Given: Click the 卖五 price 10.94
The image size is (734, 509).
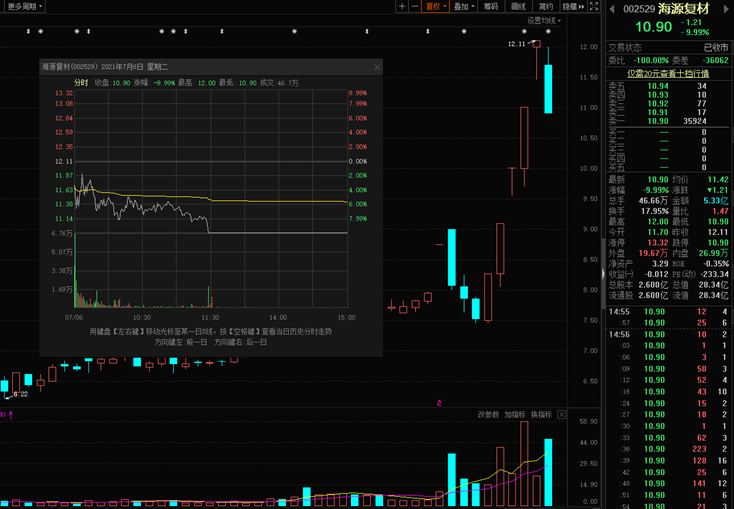Looking at the screenshot, I should point(658,86).
